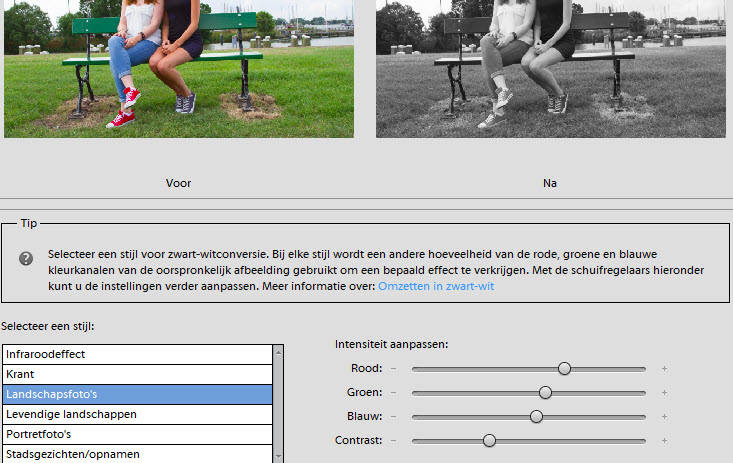The width and height of the screenshot is (733, 463).
Task: Click the minus icon beside Contrast slider
Action: (393, 440)
